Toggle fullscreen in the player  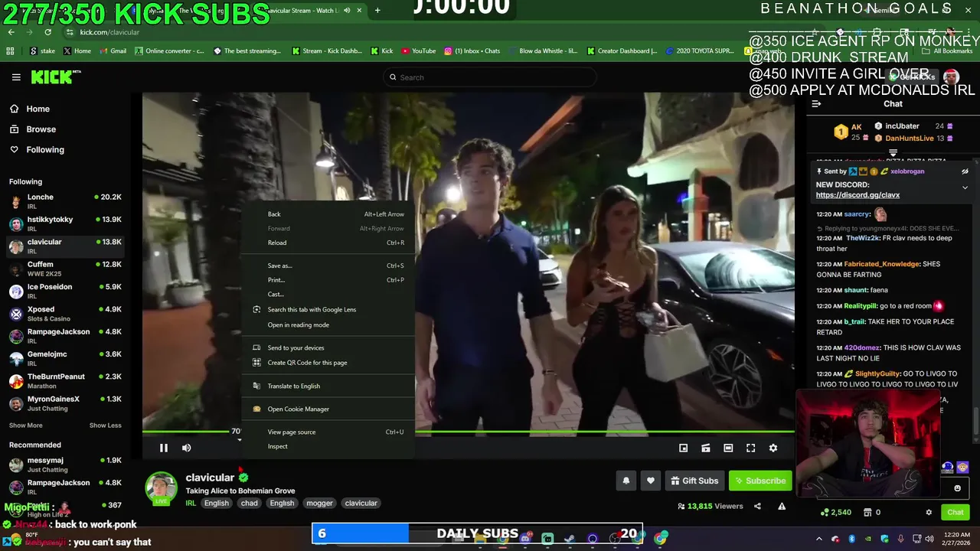pyautogui.click(x=750, y=448)
